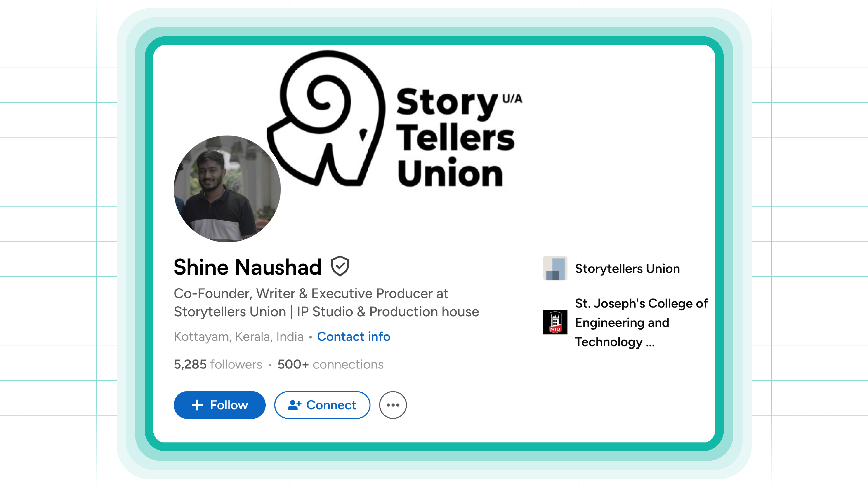The image size is (868, 488).
Task: Click the verification shield badge beside the name
Action: click(x=340, y=266)
